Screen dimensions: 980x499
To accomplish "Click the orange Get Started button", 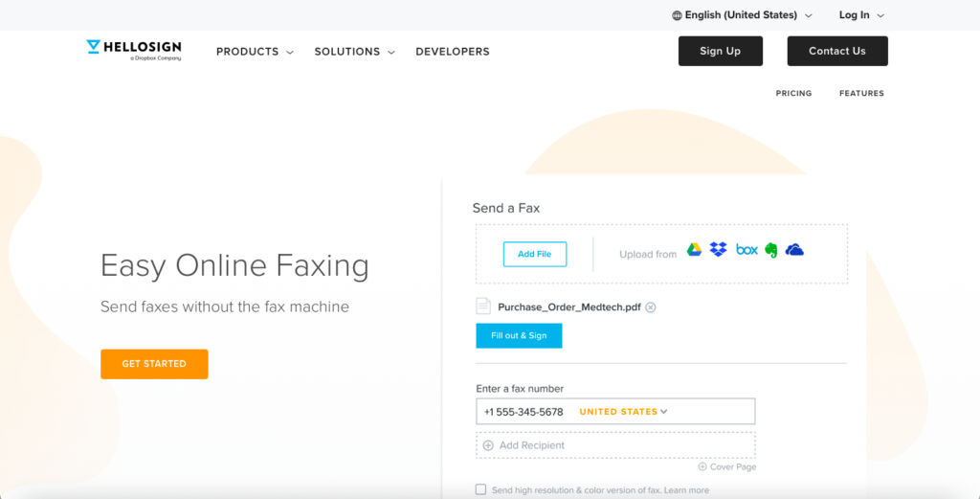I will point(154,364).
